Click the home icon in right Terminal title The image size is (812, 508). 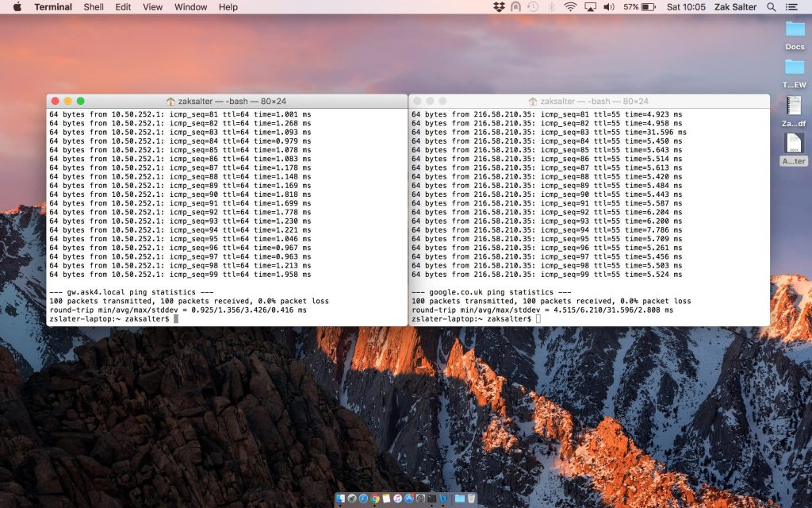click(533, 101)
